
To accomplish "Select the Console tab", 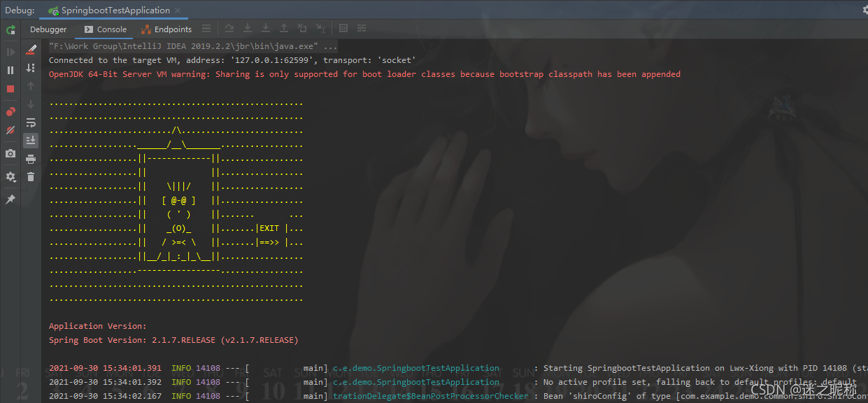I will pyautogui.click(x=106, y=29).
